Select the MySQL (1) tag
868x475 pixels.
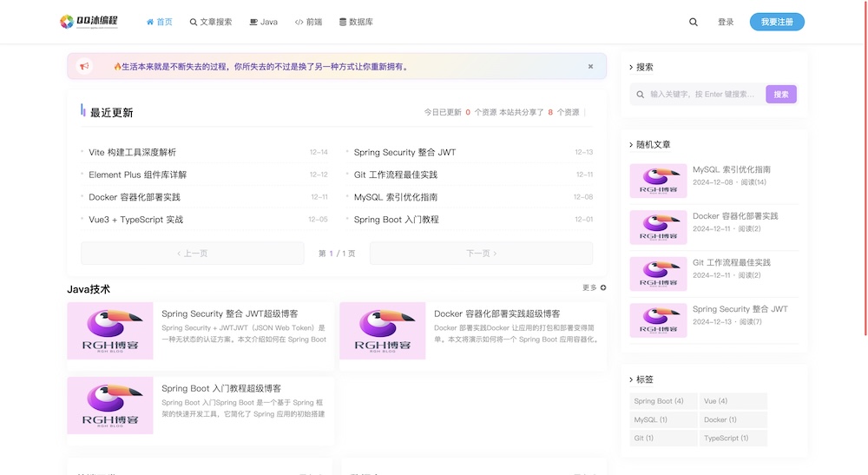pos(663,419)
